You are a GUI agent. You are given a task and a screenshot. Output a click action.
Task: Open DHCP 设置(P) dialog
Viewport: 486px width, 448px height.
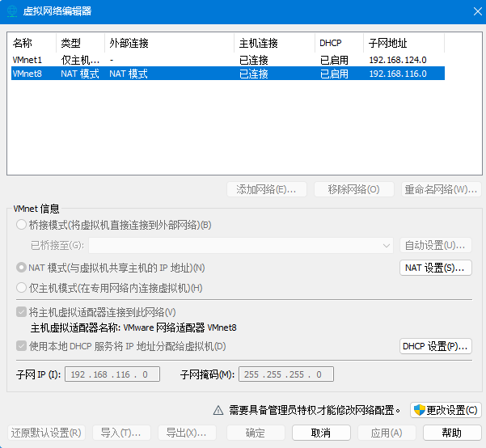pyautogui.click(x=436, y=346)
